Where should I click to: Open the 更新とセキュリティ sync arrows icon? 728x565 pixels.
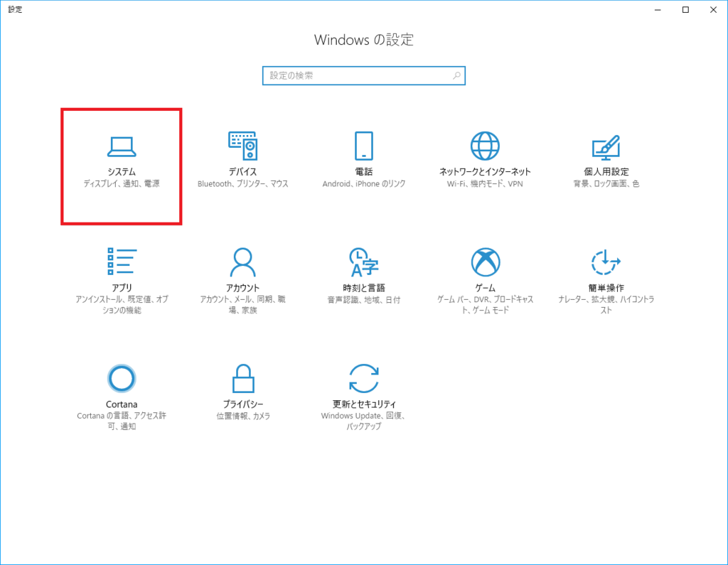[x=363, y=378]
